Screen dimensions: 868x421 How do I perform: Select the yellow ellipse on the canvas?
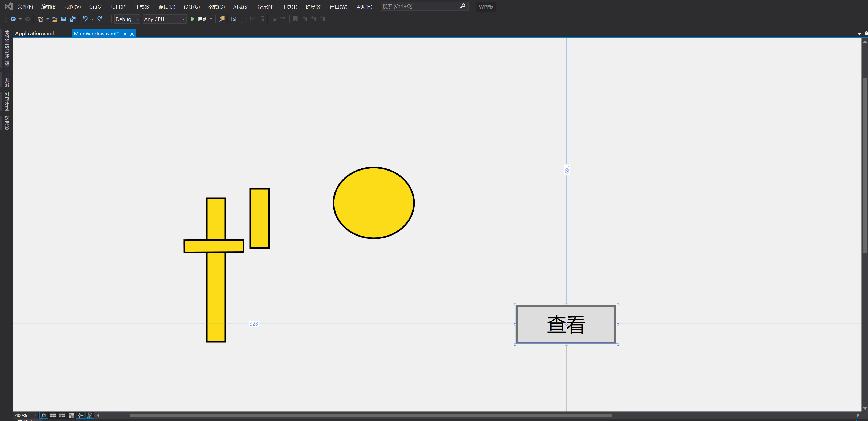coord(374,203)
